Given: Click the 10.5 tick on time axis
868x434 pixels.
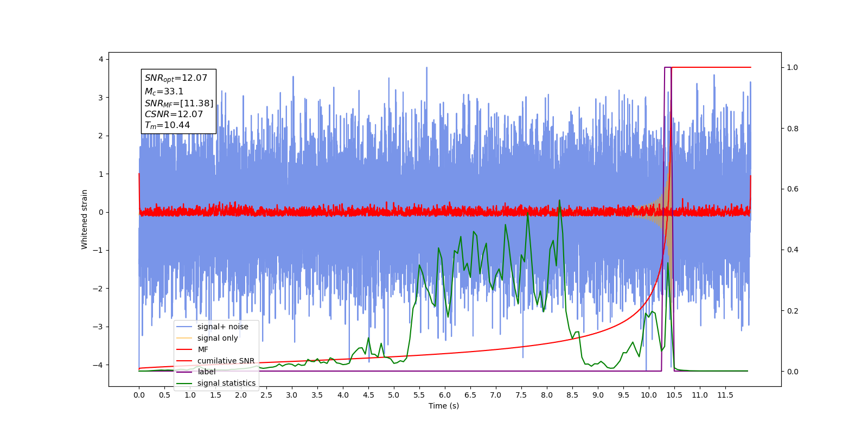Looking at the screenshot, I should [674, 395].
